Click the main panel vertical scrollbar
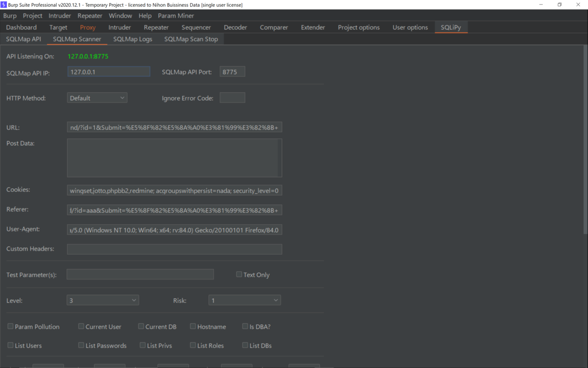The height and width of the screenshot is (368, 588). pos(585,140)
